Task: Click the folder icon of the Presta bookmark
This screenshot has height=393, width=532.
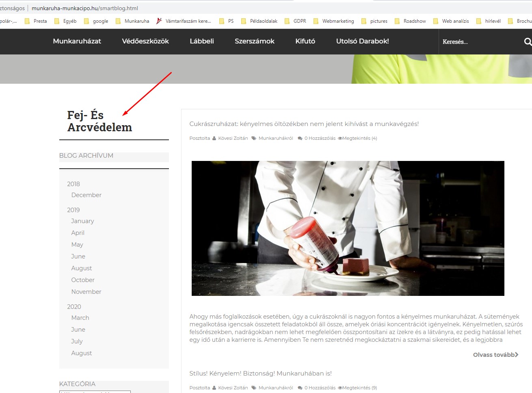Action: point(27,21)
